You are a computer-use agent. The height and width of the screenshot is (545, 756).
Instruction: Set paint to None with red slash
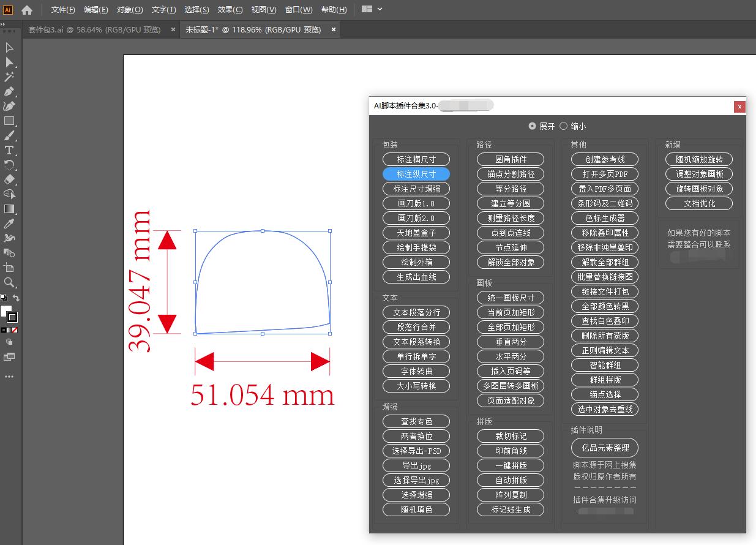[15, 329]
